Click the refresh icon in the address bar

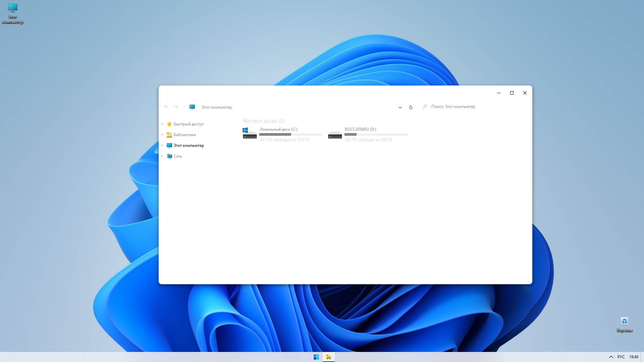[x=411, y=107]
